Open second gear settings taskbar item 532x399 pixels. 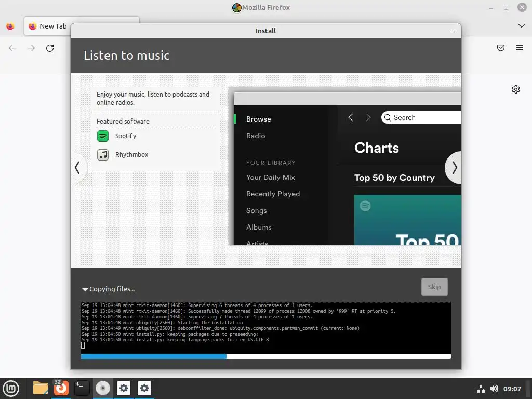coord(144,388)
